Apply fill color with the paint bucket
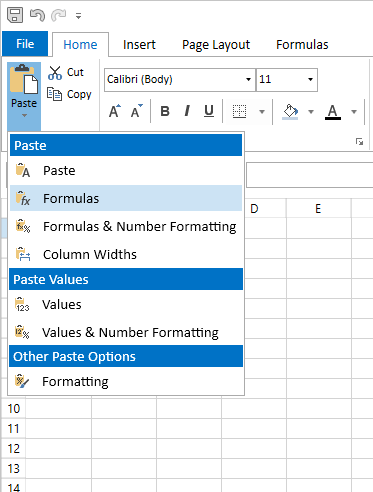Screen dimensions: 373x492 tap(290, 111)
